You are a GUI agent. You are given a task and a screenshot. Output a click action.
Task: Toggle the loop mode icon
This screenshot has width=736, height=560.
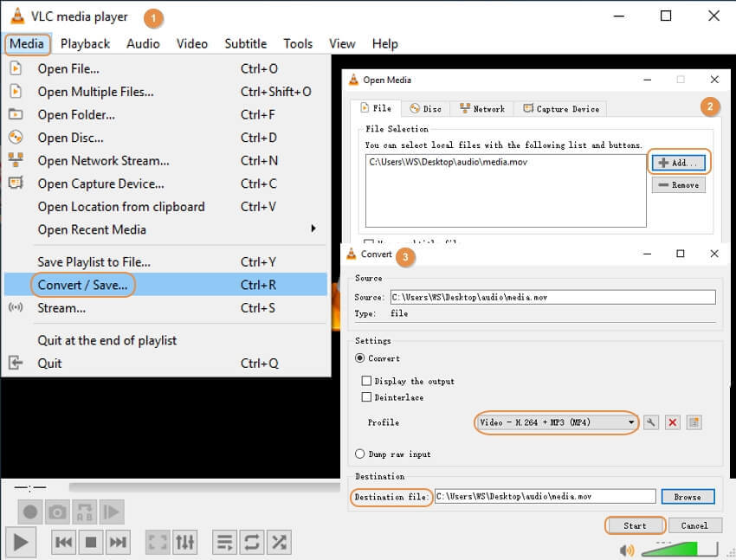point(252,543)
